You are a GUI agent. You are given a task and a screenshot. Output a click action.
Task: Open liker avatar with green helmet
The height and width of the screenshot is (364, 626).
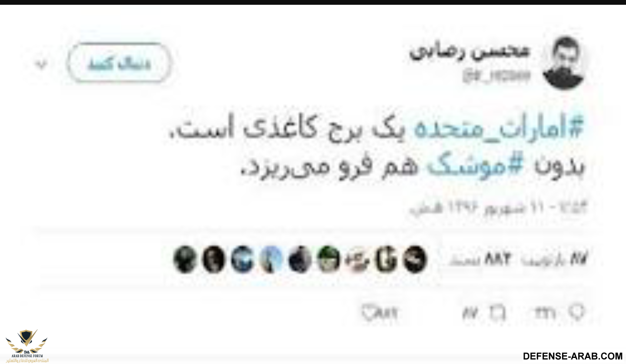(x=329, y=259)
